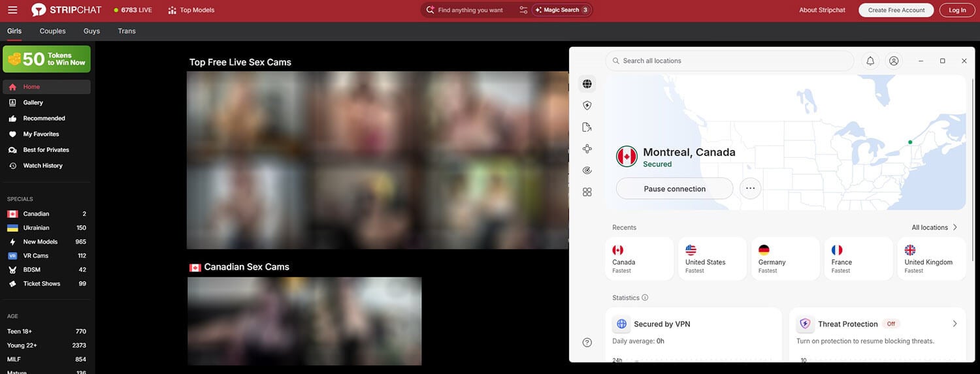Open the Meshnet nodes icon in VPN sidebar
This screenshot has width=980, height=374.
(x=587, y=149)
